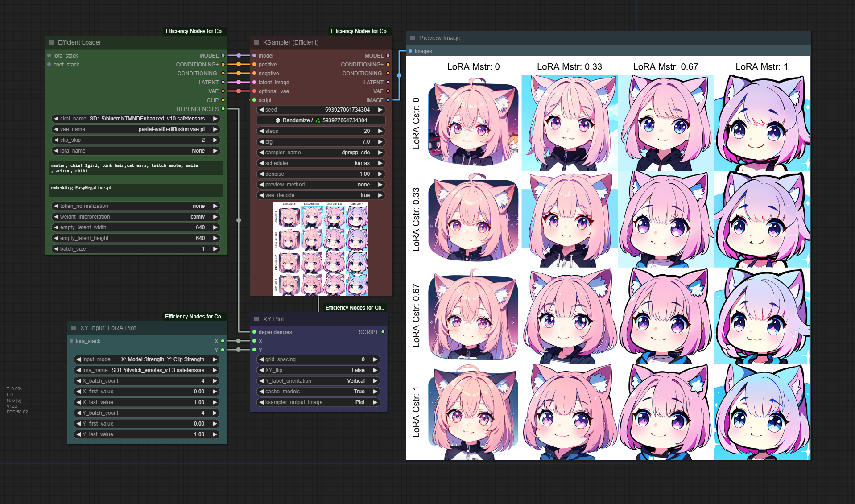Click the positive prompt text box
Screen dimensions: 855x504
tap(136, 168)
